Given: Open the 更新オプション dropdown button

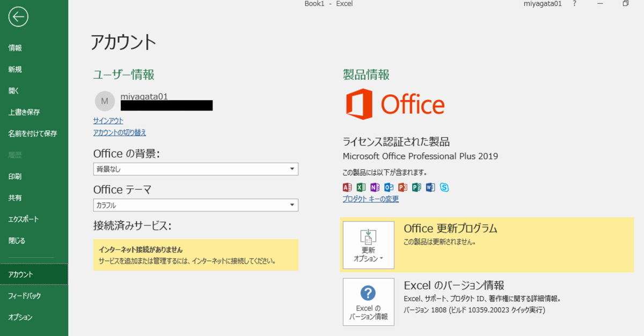Looking at the screenshot, I should point(368,245).
